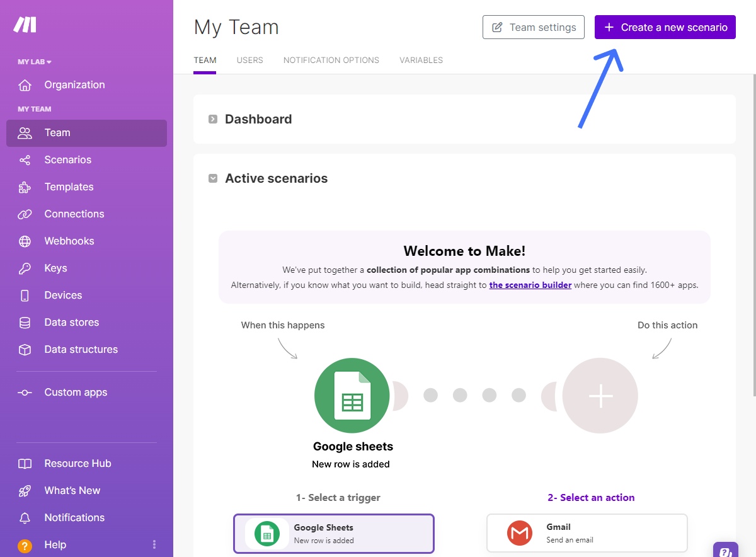The height and width of the screenshot is (557, 756).
Task: Click the What's New rocket icon
Action: tap(25, 491)
